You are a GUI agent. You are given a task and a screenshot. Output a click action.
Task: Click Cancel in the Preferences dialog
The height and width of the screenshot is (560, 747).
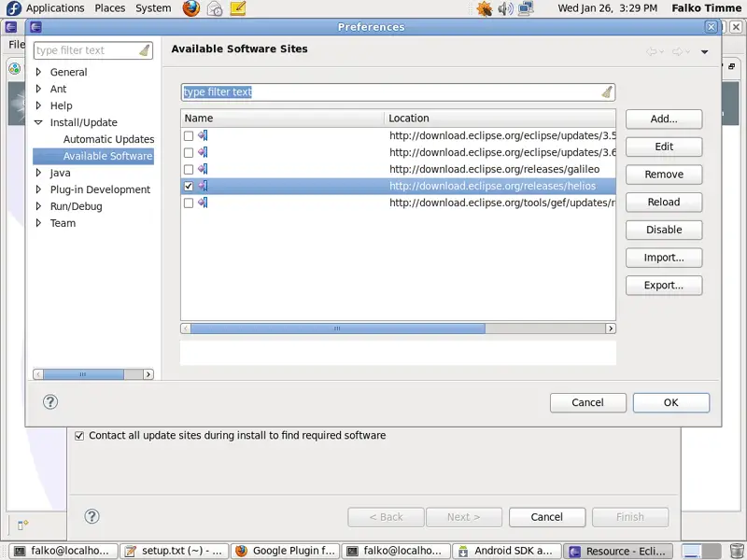tap(587, 402)
